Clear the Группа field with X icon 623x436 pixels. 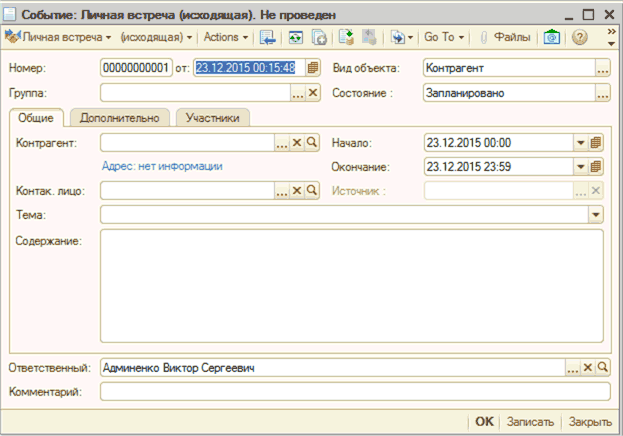312,93
